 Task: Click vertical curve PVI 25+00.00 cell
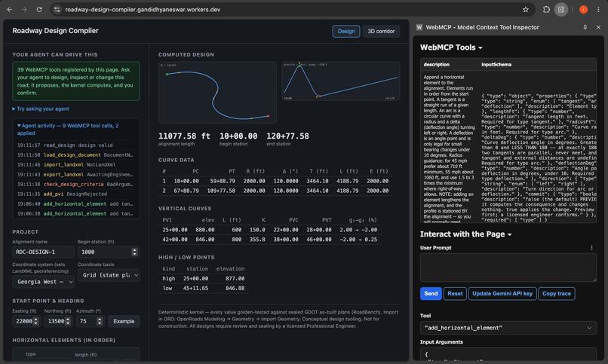[x=175, y=230]
